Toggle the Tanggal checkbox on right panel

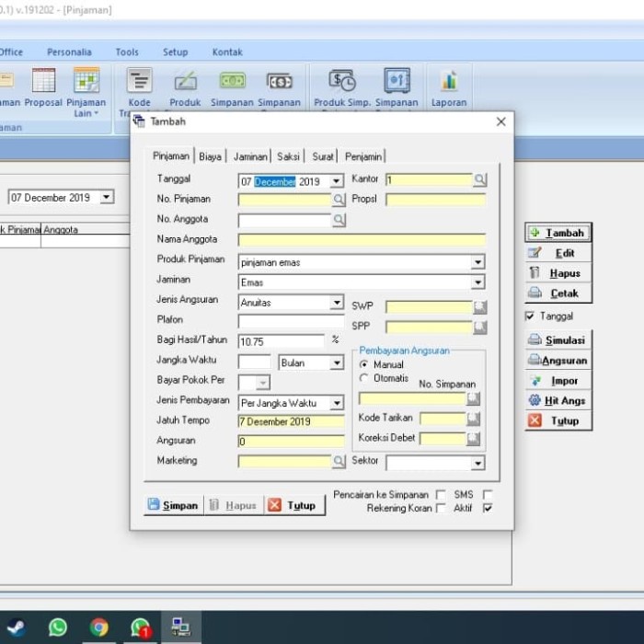(x=530, y=316)
